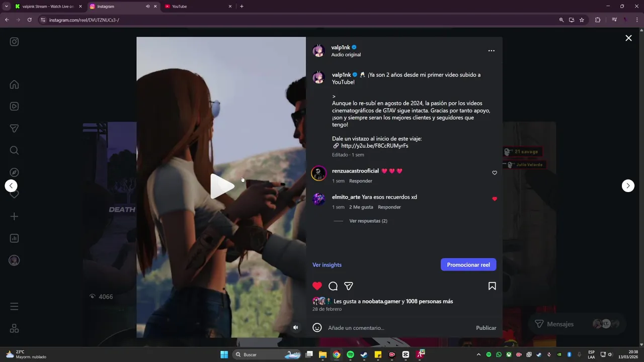Open the y2u.be/F8CcRUMyrFs link

click(374, 146)
